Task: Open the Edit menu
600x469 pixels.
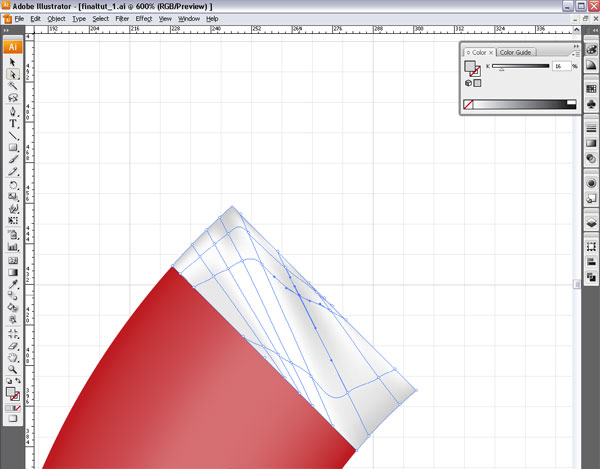Action: click(36, 19)
